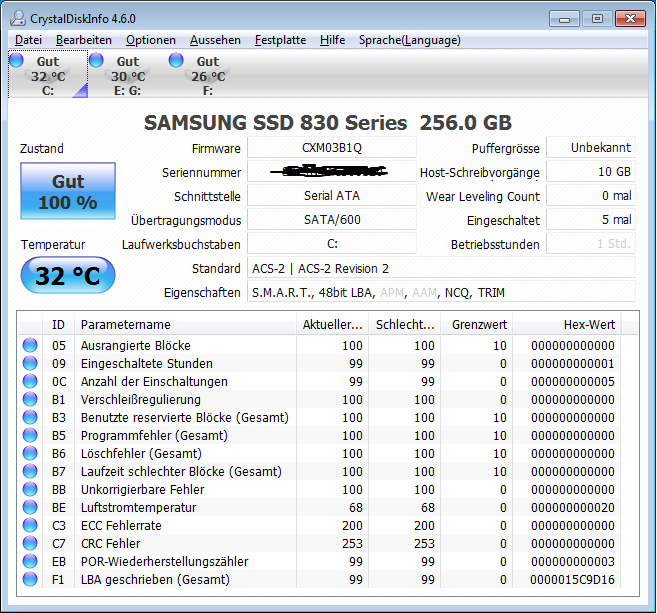Screen dimensions: 657x613
Task: Open the Hilfe menu
Action: click(x=332, y=40)
